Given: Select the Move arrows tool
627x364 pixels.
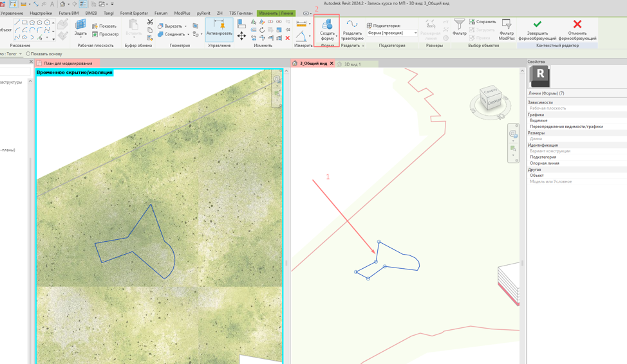Looking at the screenshot, I should (241, 37).
